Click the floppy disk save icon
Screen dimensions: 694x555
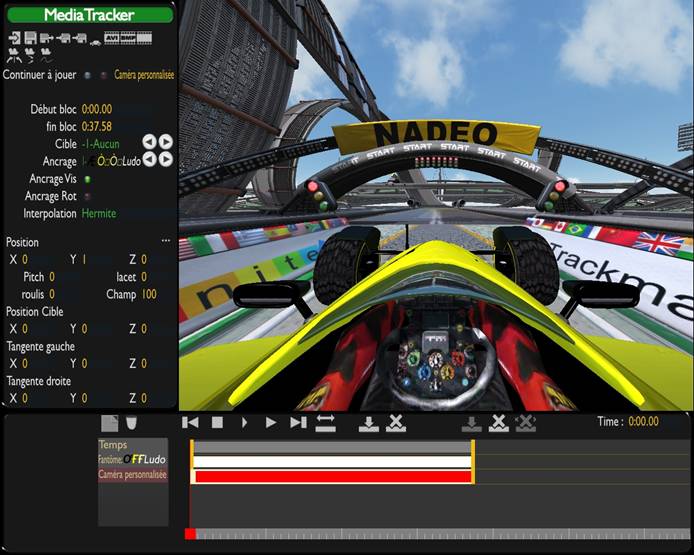pyautogui.click(x=31, y=38)
